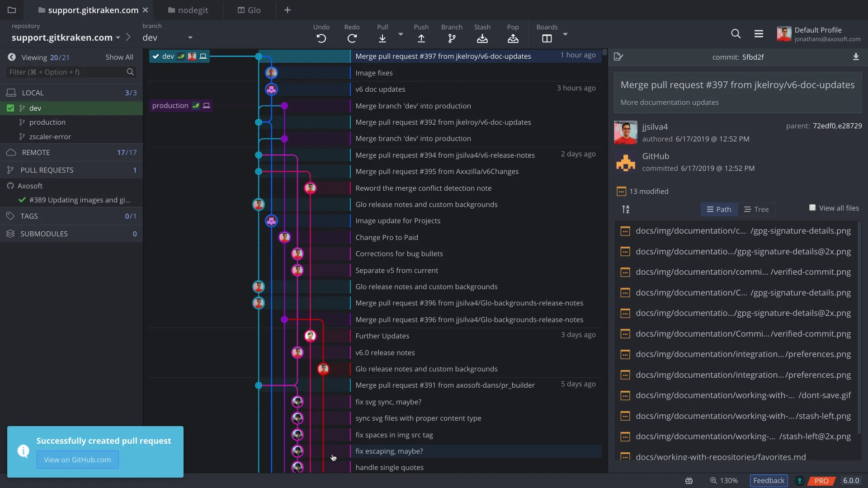The image size is (868, 488).
Task: Switch file list to Tree view
Action: tap(756, 209)
